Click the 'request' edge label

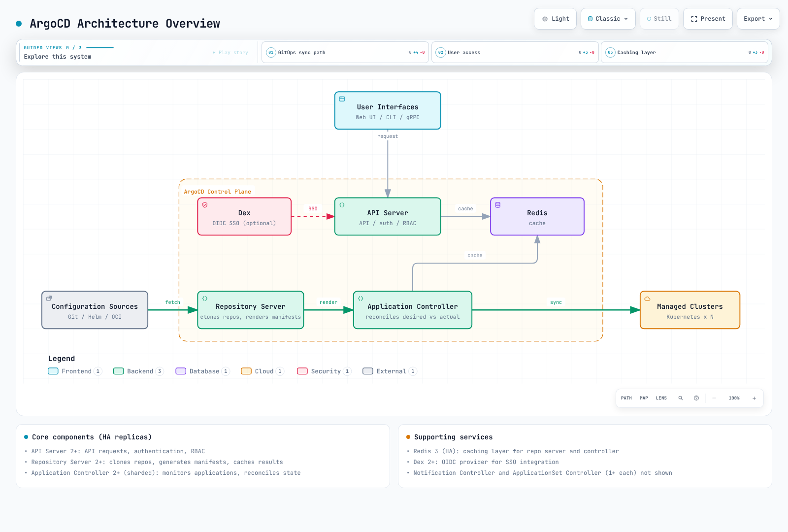[388, 136]
